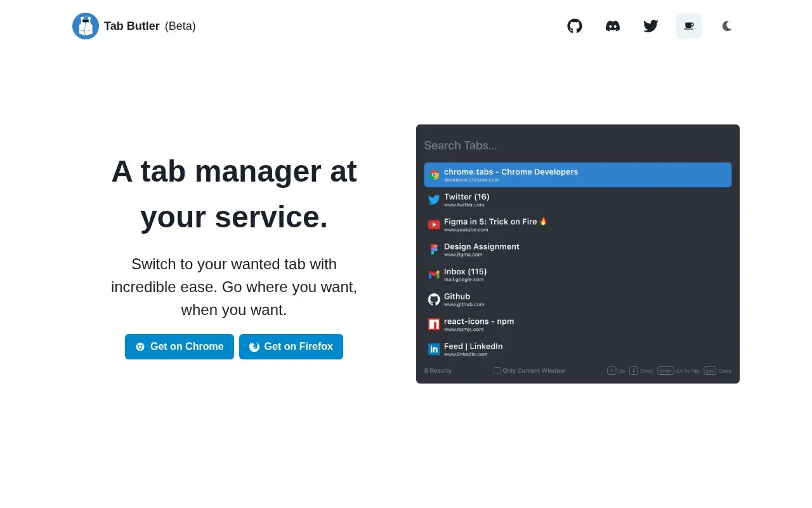Toggle dark mode with the moon icon

coord(727,26)
